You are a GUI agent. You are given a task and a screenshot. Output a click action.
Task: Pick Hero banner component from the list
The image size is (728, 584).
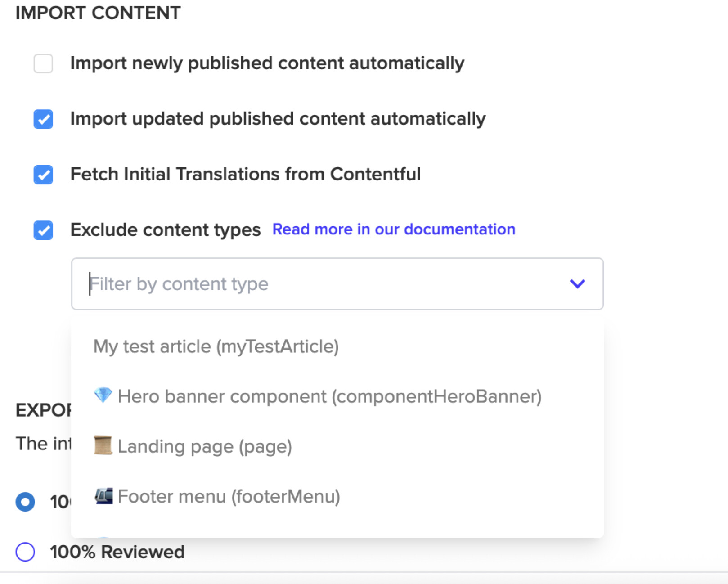point(329,396)
